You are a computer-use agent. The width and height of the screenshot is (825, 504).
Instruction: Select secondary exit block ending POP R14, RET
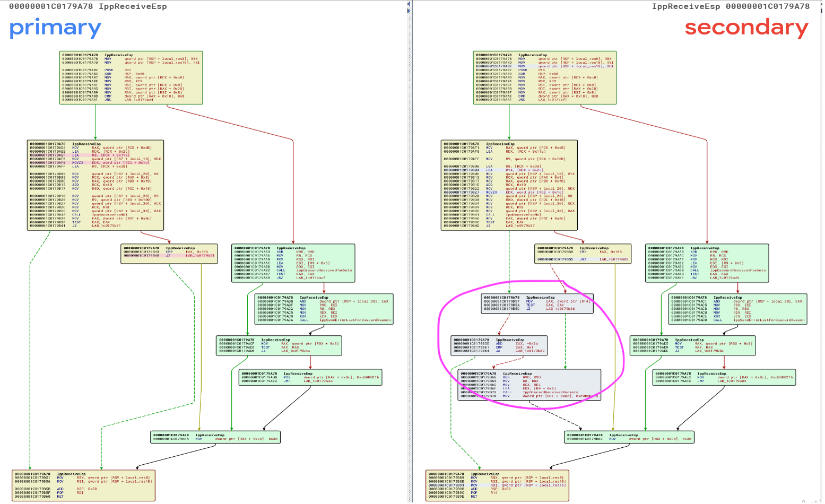pyautogui.click(x=498, y=485)
